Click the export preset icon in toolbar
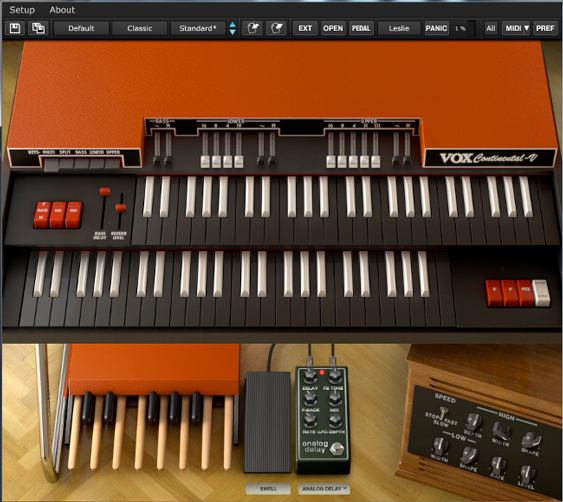The height and width of the screenshot is (502, 563). coord(276,28)
